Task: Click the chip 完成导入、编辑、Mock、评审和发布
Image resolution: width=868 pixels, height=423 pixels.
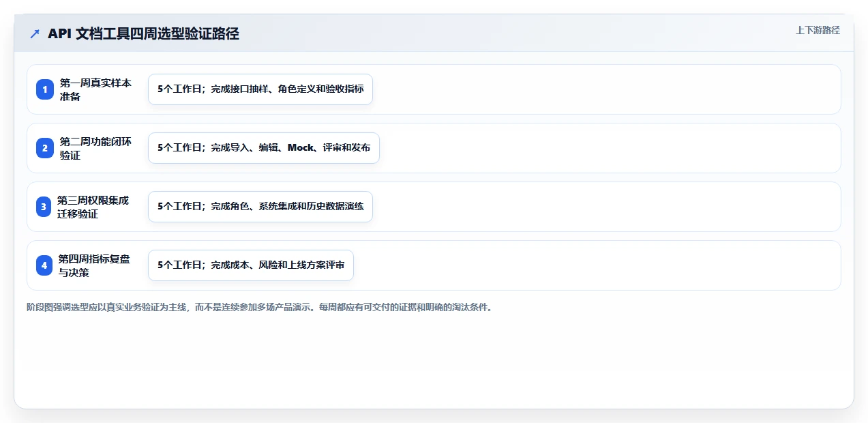Action: pyautogui.click(x=264, y=148)
